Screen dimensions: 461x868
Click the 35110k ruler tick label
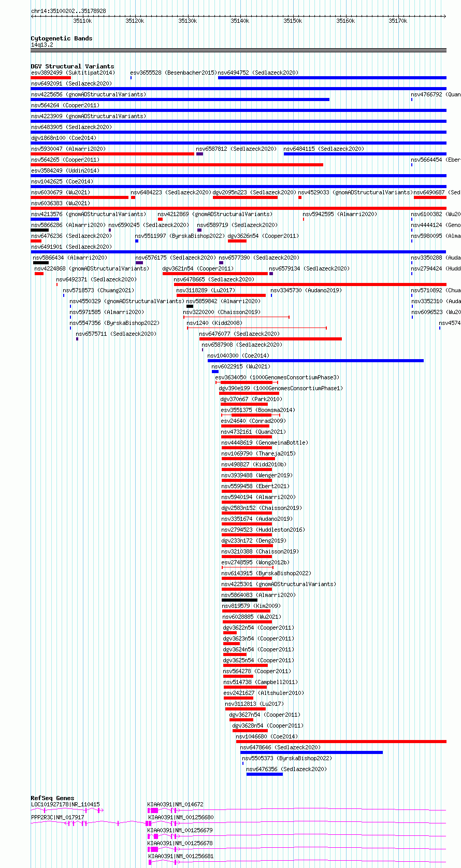(x=82, y=21)
